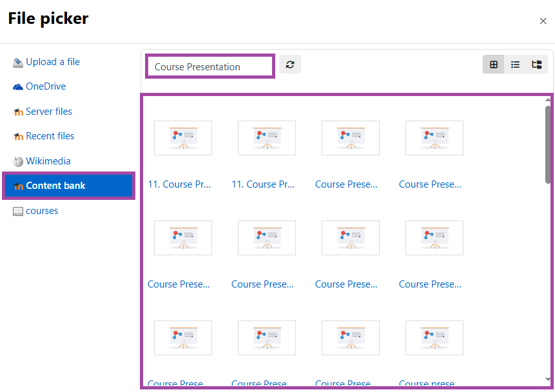Open the Upload a file repository
Viewport: 555px width, 392px height.
pos(46,62)
